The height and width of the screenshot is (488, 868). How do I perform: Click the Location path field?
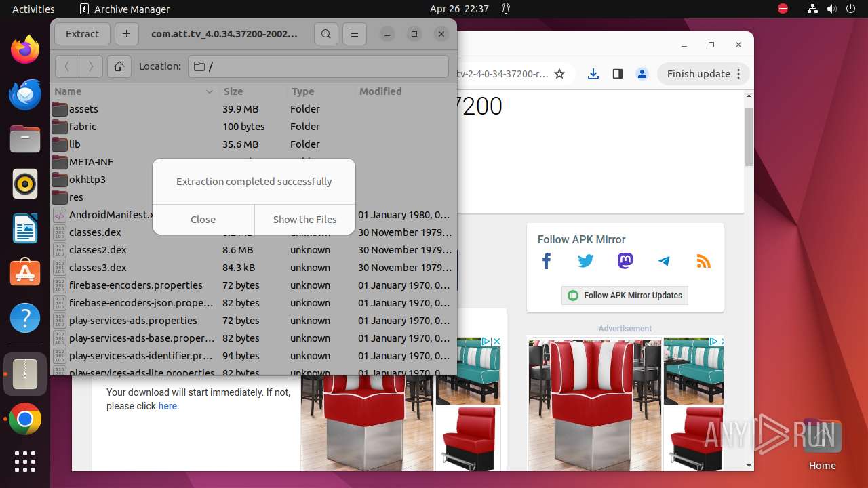pyautogui.click(x=318, y=66)
